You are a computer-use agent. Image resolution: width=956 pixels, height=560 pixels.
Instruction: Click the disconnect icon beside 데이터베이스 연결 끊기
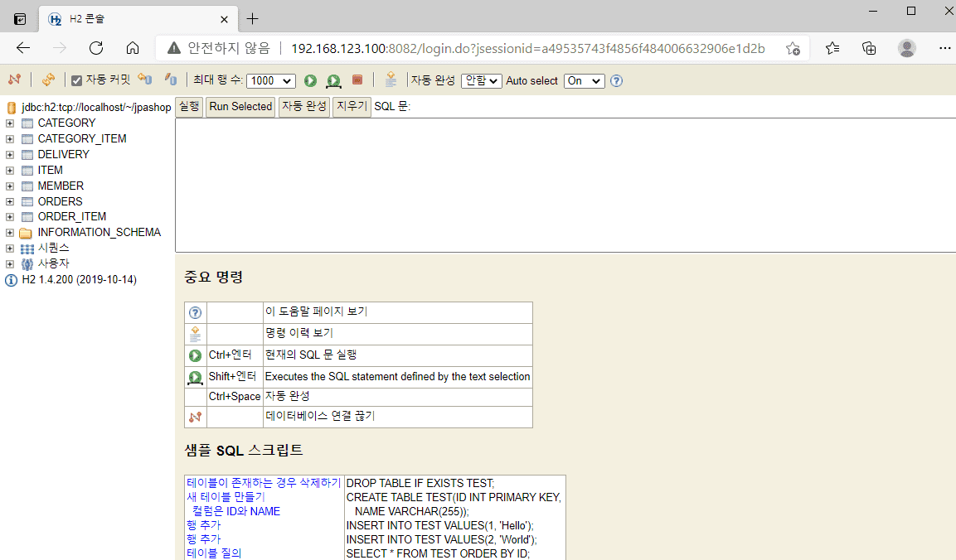195,418
